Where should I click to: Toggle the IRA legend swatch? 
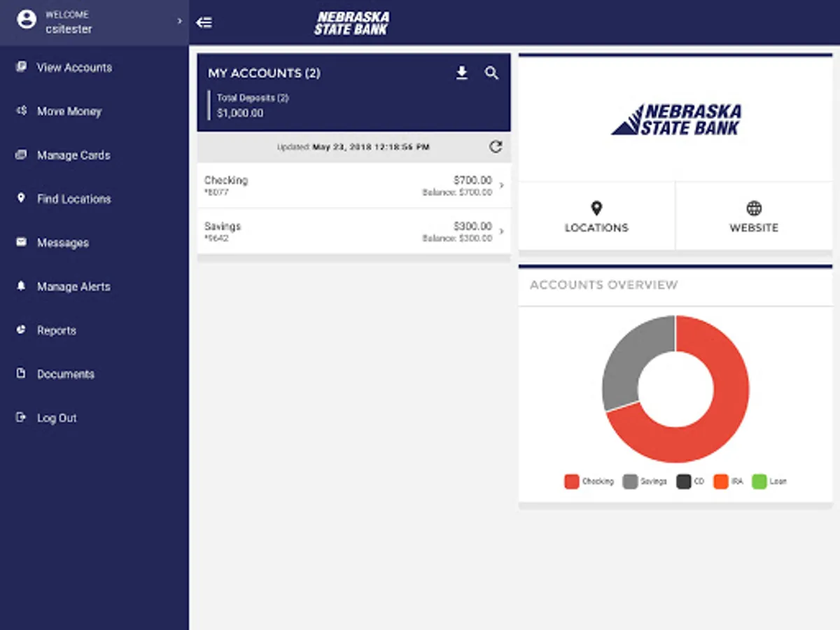pos(721,482)
